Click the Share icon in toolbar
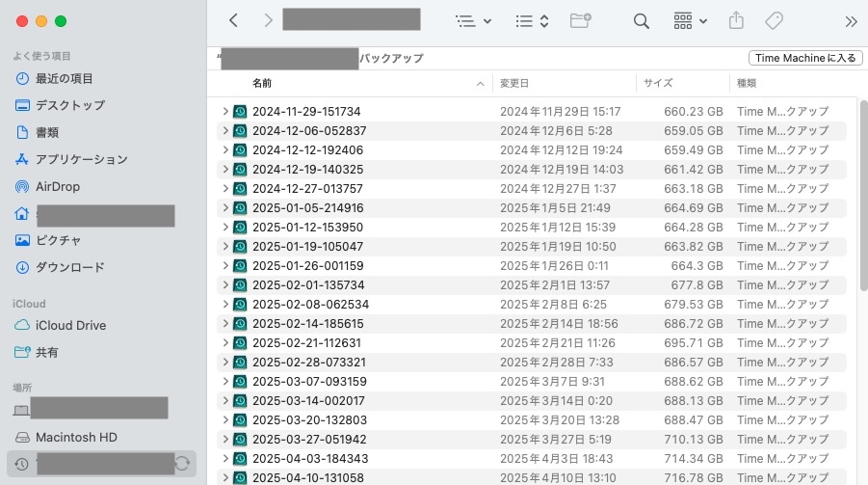868x485 pixels. [x=737, y=20]
